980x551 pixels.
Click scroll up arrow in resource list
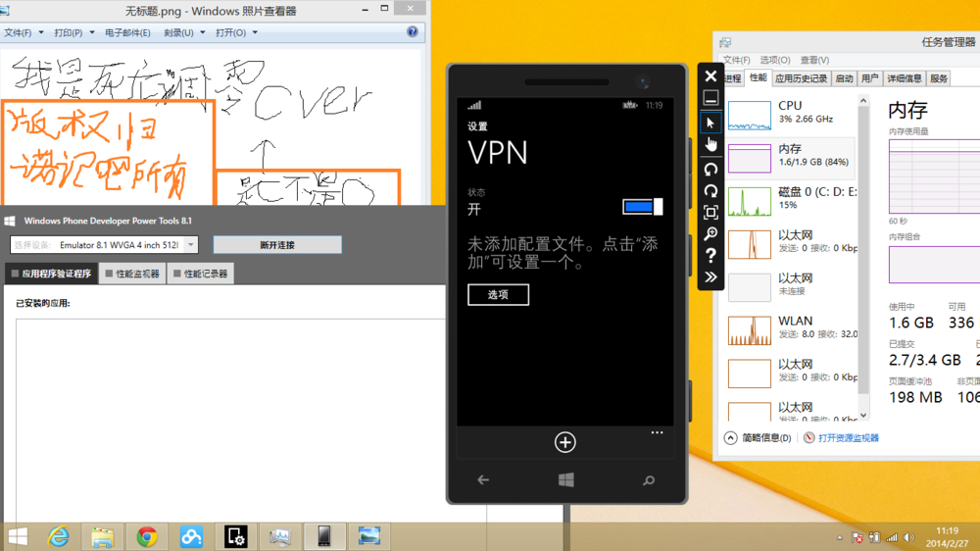(863, 101)
